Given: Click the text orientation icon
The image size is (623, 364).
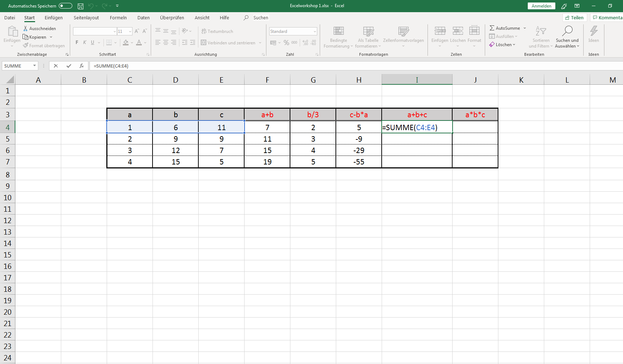Looking at the screenshot, I should pyautogui.click(x=185, y=31).
